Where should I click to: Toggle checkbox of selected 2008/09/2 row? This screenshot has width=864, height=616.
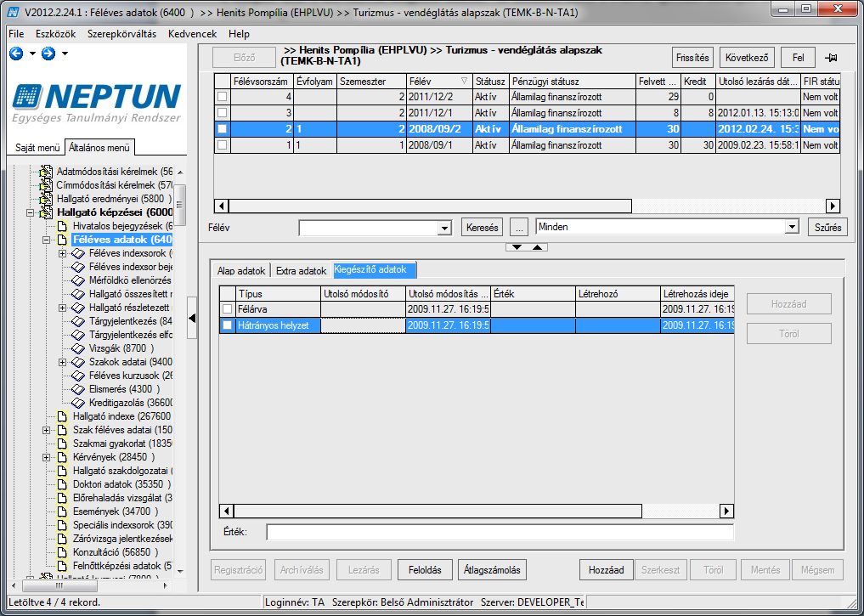pyautogui.click(x=222, y=129)
